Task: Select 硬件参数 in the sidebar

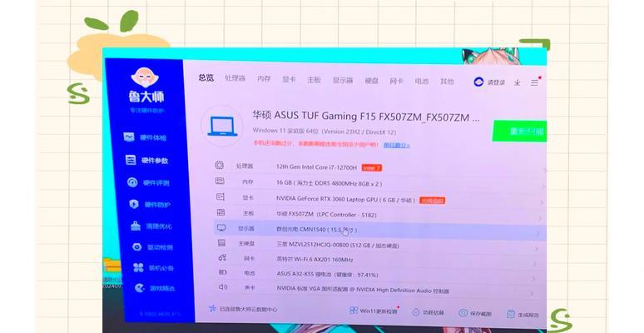Action: pyautogui.click(x=146, y=161)
